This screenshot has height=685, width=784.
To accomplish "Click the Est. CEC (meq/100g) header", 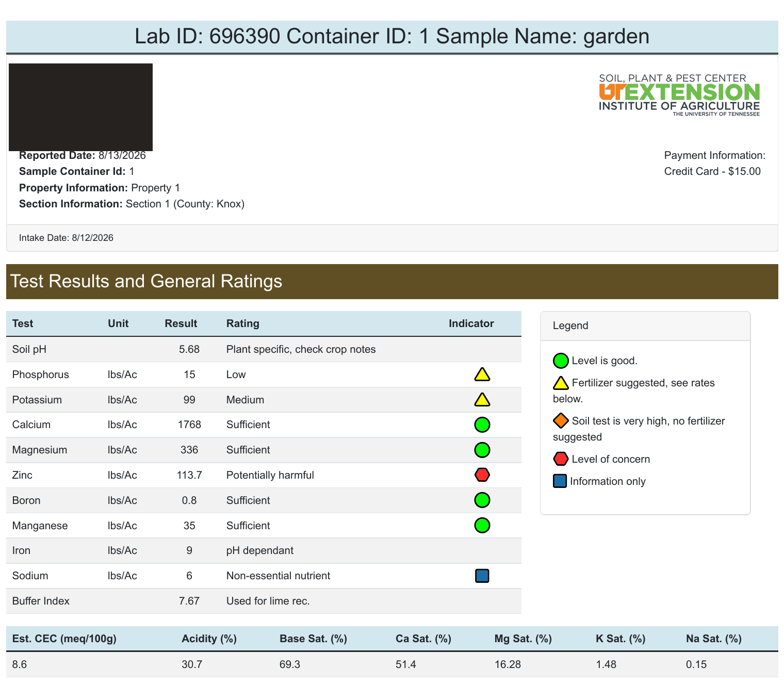I will (x=64, y=639).
